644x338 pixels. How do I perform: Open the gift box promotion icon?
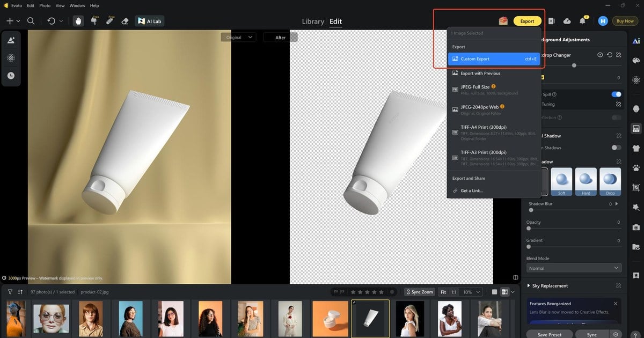click(503, 21)
